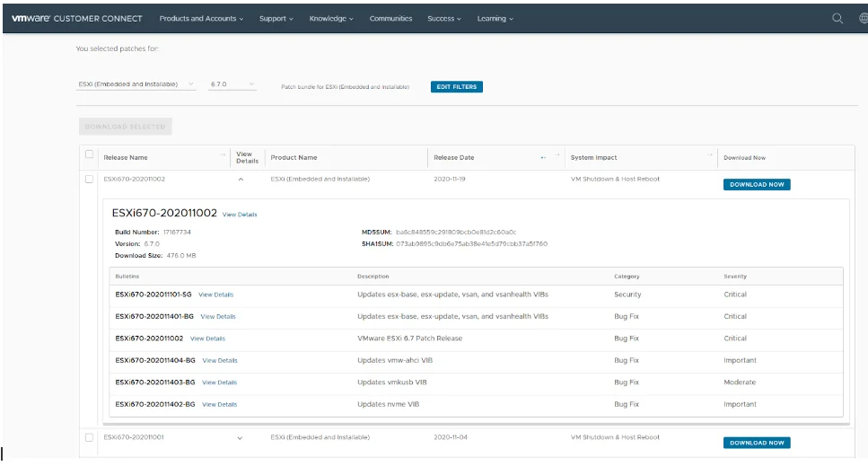The width and height of the screenshot is (868, 466).
Task: Toggle select-all checkbox in table header
Action: coord(89,154)
